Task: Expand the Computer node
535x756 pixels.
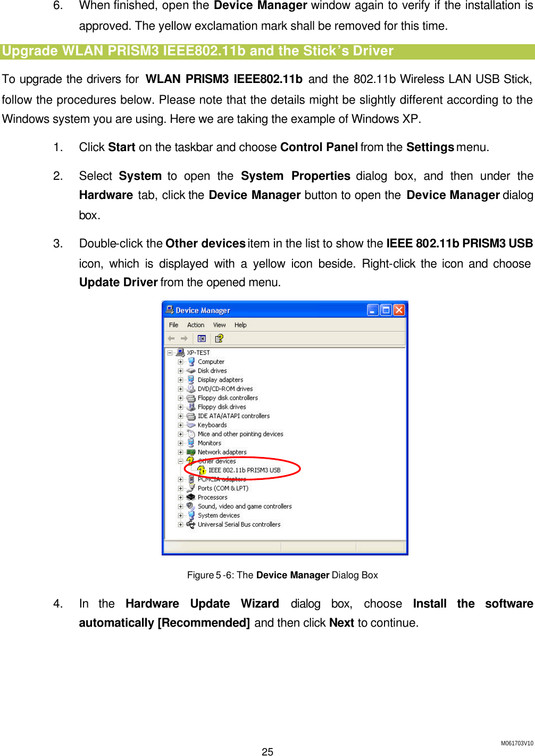Action: pos(180,361)
